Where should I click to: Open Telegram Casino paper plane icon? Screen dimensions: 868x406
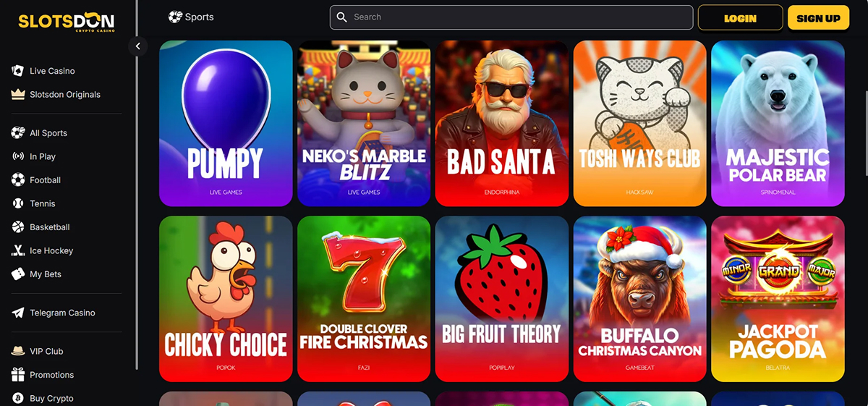(18, 313)
